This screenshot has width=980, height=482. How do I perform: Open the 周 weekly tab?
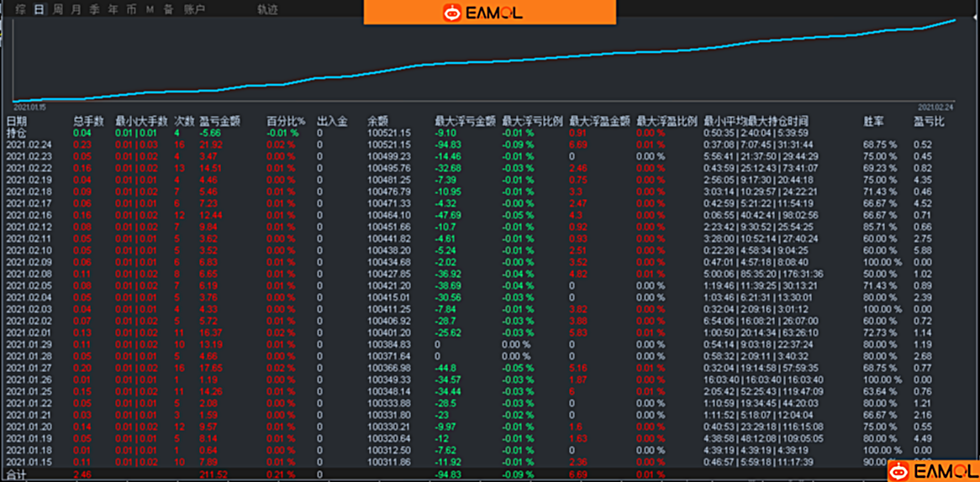(57, 9)
